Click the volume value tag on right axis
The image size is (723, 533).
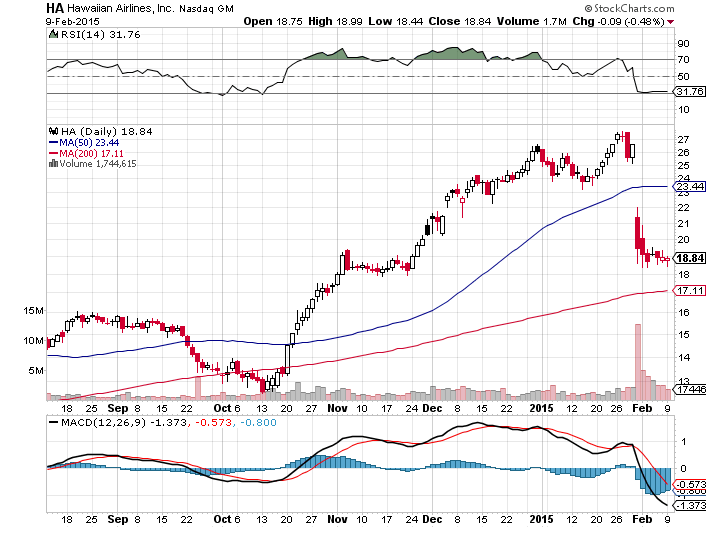click(690, 390)
